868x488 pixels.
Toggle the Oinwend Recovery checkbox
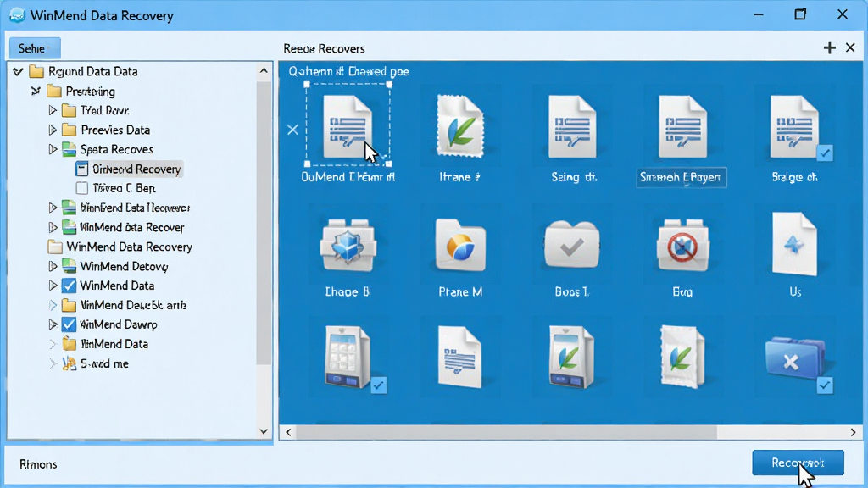(82, 169)
